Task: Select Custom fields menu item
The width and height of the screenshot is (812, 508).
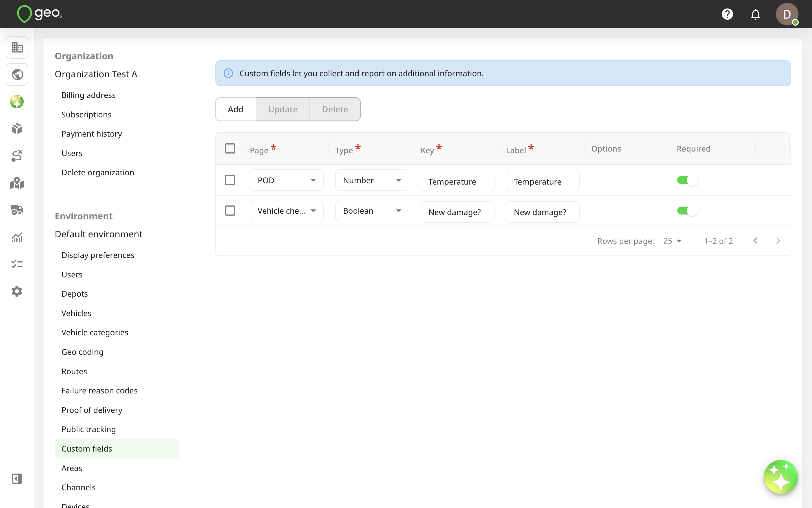Action: (x=117, y=448)
